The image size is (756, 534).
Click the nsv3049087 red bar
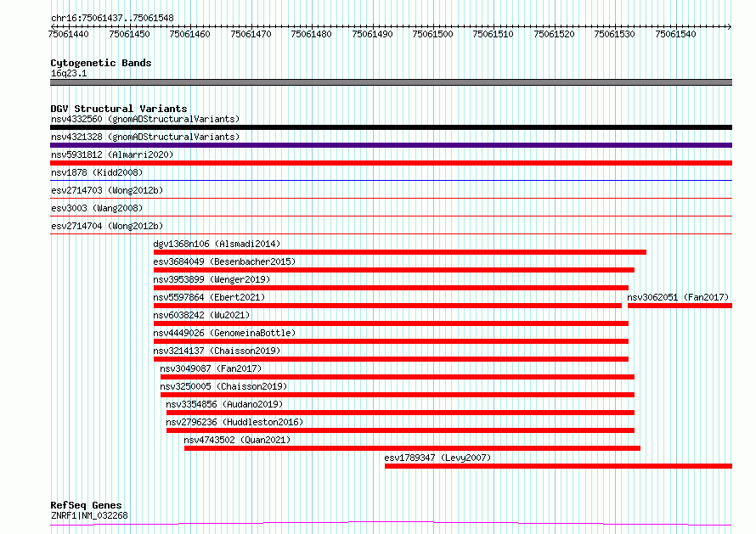point(398,377)
